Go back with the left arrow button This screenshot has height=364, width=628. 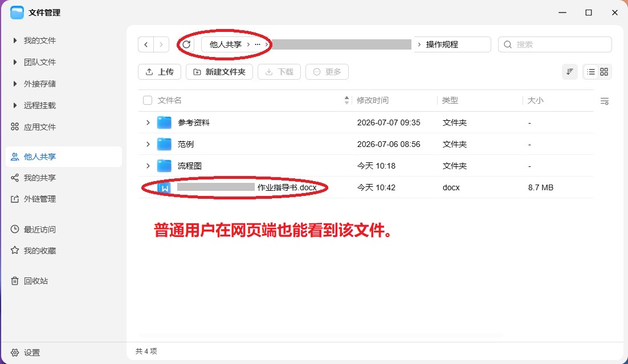point(146,44)
